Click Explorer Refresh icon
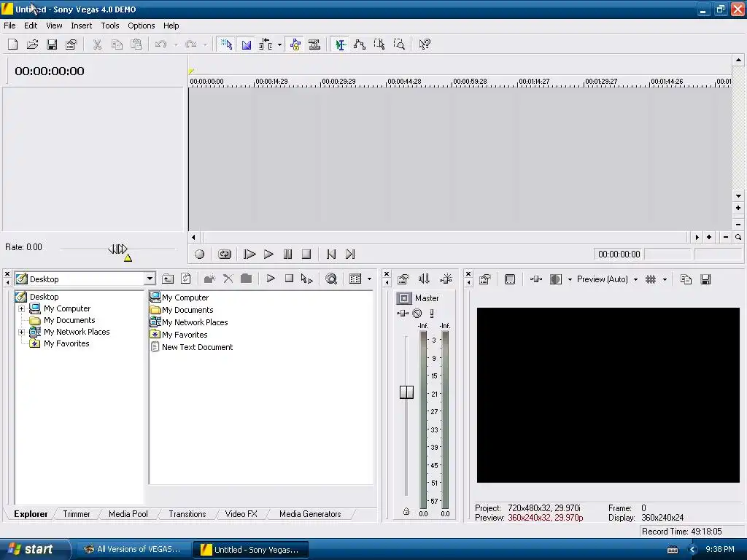Screen dimensions: 747x560 pos(186,279)
